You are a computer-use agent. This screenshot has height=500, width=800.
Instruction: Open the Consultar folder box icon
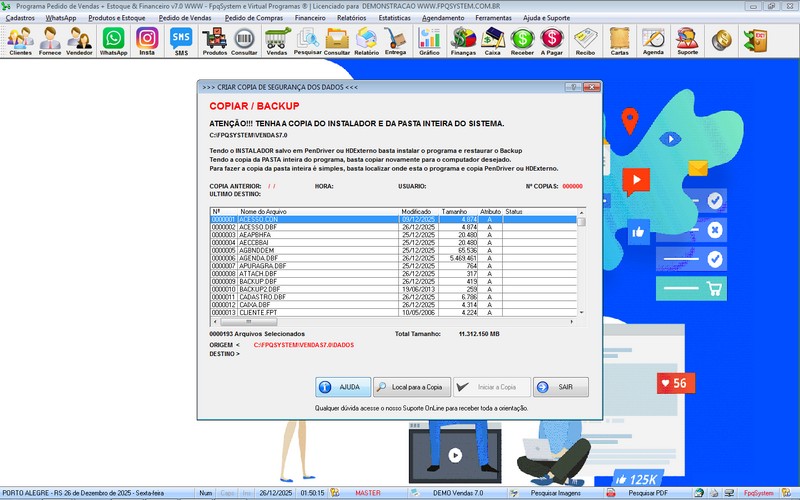click(x=337, y=41)
